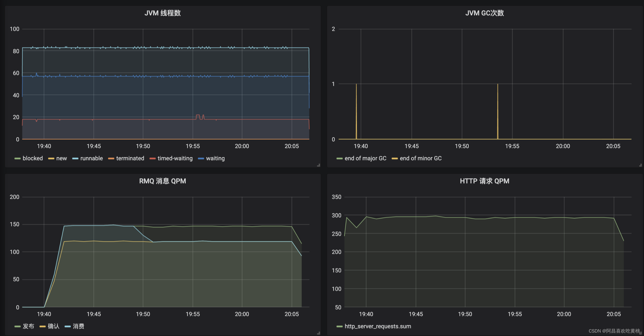The height and width of the screenshot is (336, 644).
Task: Open the RMQ 消息 QPM panel dropdown
Action: point(162,181)
